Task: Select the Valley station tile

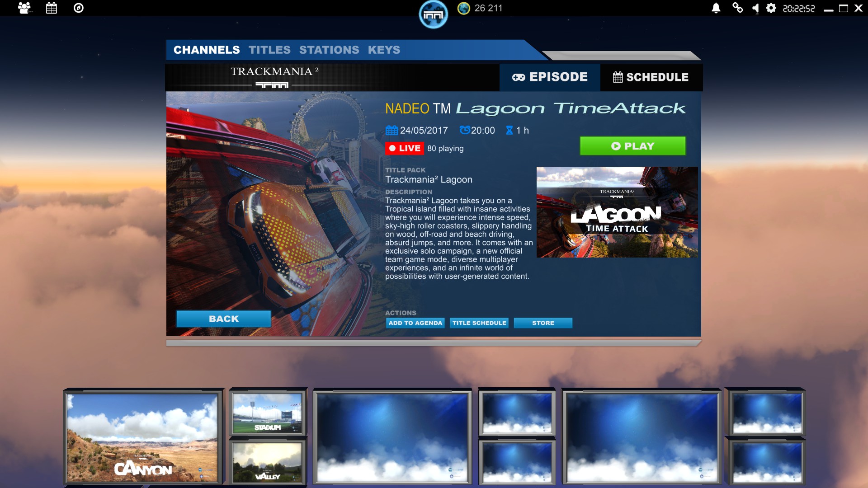Action: (x=268, y=462)
